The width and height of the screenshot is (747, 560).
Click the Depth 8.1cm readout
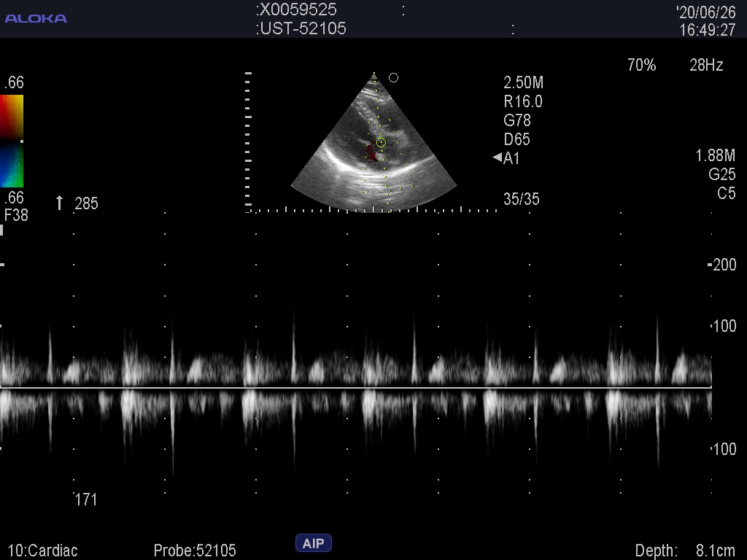tap(685, 551)
